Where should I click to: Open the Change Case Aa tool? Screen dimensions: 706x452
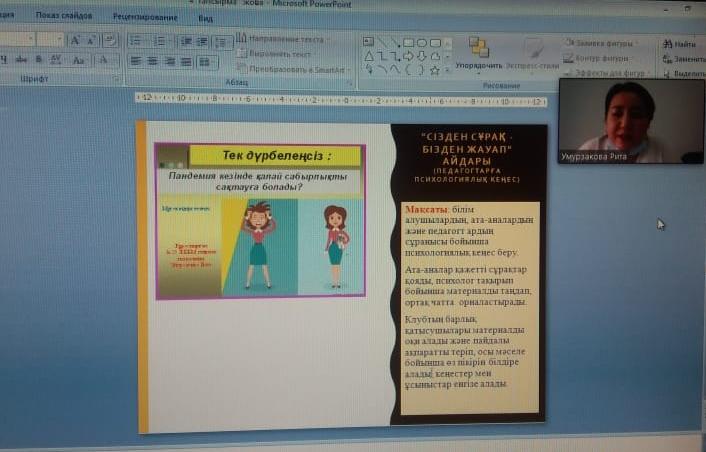pos(78,60)
